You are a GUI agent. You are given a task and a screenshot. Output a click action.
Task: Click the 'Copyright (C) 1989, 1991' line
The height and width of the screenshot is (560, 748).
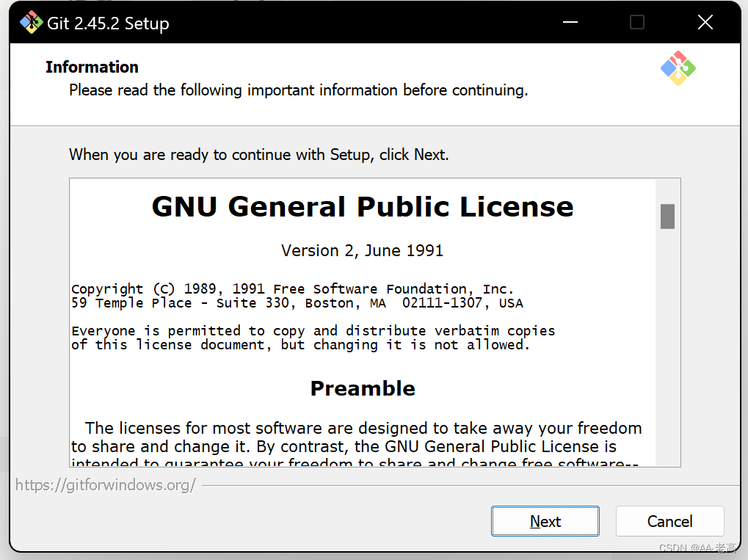pos(292,289)
